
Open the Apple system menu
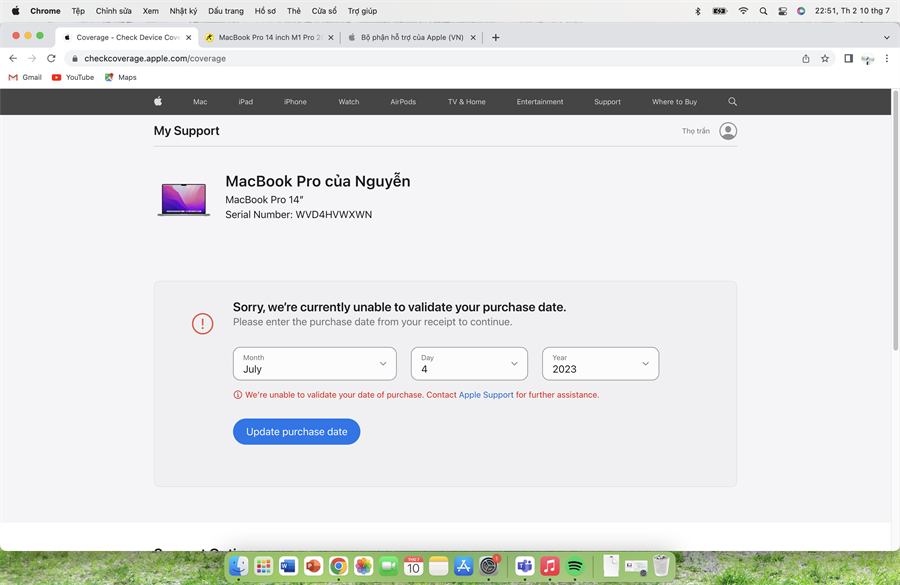[15, 11]
